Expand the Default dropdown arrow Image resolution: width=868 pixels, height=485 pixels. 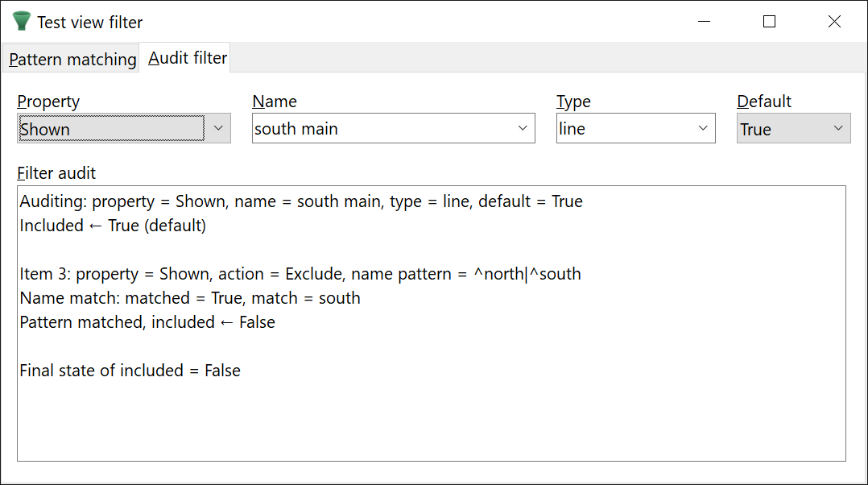pyautogui.click(x=838, y=129)
